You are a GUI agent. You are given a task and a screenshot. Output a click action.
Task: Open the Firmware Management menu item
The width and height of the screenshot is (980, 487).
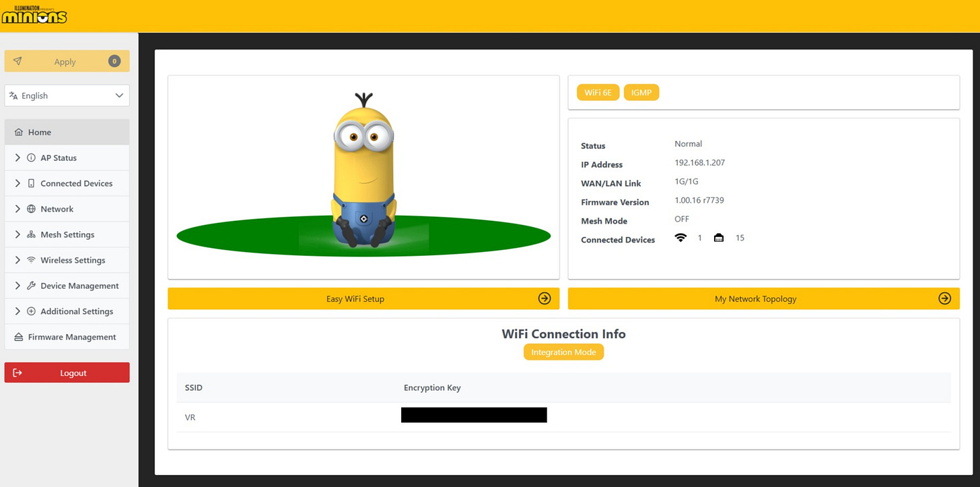click(x=67, y=337)
